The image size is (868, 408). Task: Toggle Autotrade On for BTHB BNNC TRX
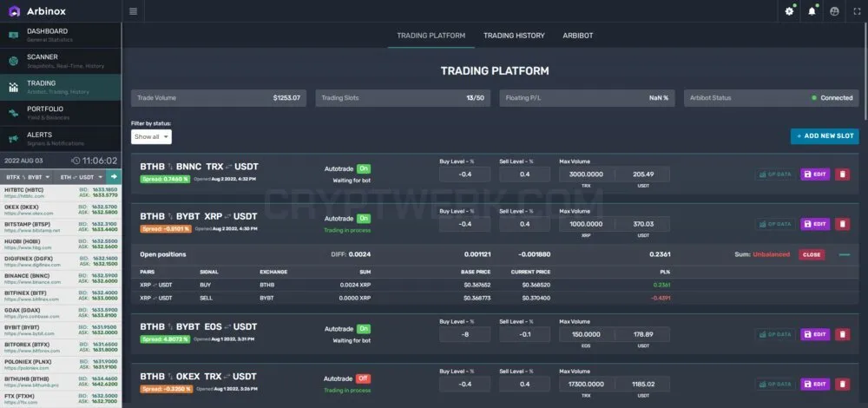point(363,168)
